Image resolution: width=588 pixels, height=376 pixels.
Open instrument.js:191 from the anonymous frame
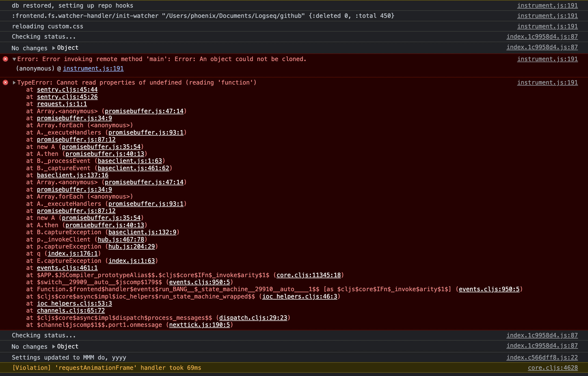[x=93, y=68]
